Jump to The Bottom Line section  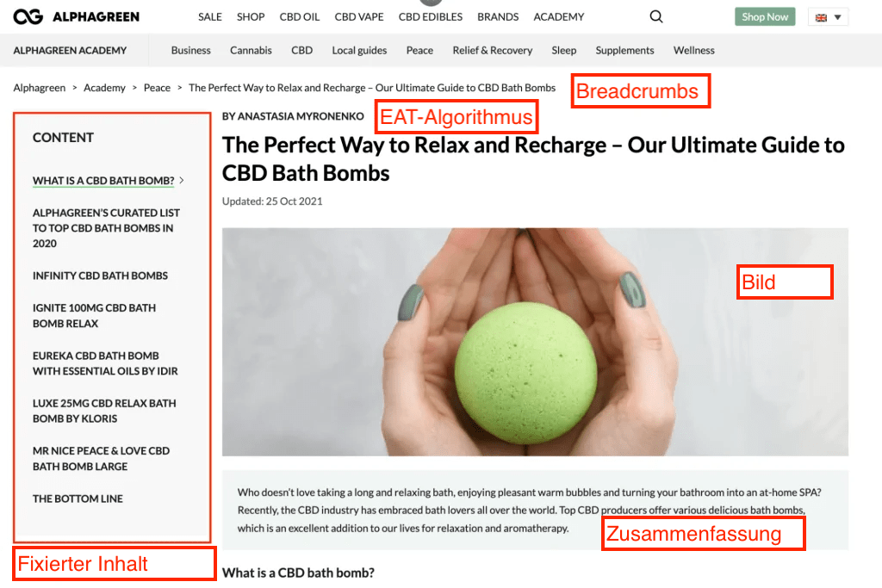point(78,498)
